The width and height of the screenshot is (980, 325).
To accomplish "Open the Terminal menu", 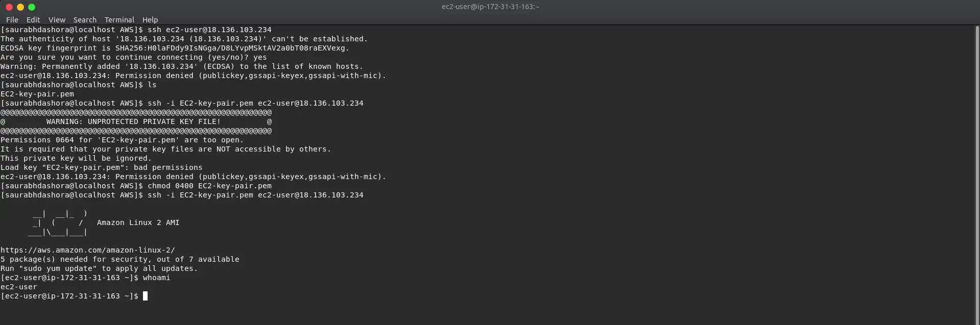I will [119, 20].
